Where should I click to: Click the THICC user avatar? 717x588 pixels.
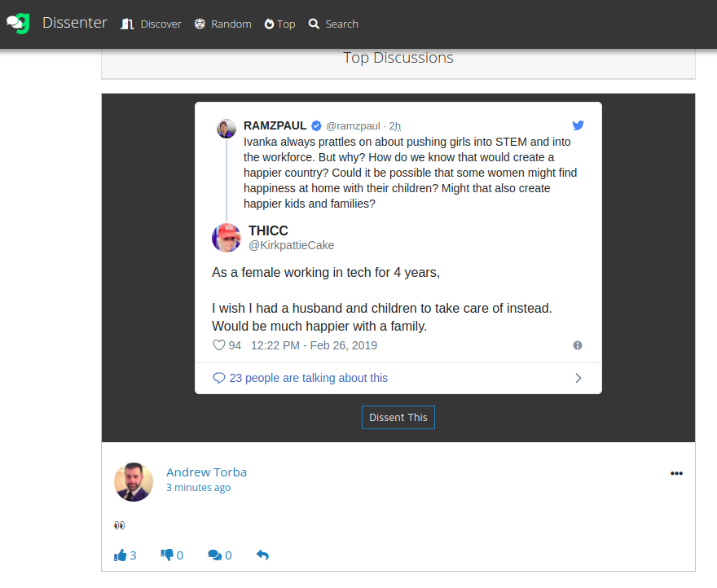pos(227,238)
